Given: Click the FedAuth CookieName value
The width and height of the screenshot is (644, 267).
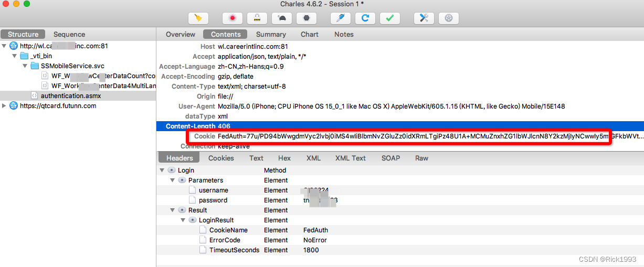Looking at the screenshot, I should 315,230.
